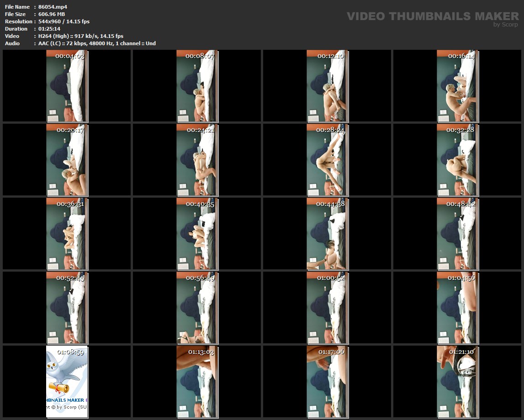Image resolution: width=524 pixels, height=420 pixels.
Task: Open the last frame at 01:21:10
Action: pyautogui.click(x=457, y=382)
